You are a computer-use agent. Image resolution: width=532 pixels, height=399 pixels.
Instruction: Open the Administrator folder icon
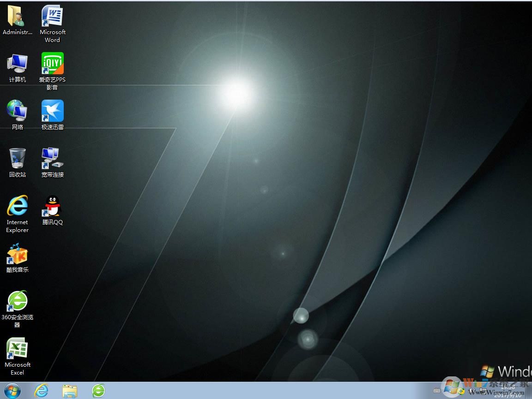(17, 21)
